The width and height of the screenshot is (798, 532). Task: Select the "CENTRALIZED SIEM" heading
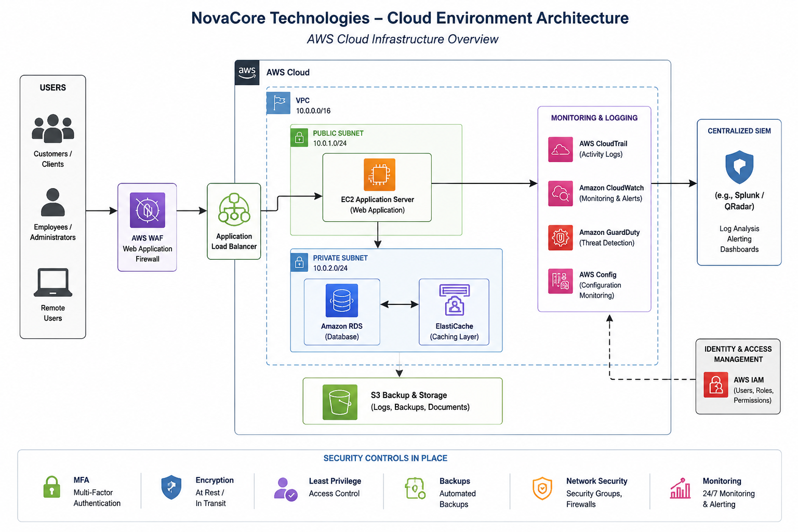[739, 131]
